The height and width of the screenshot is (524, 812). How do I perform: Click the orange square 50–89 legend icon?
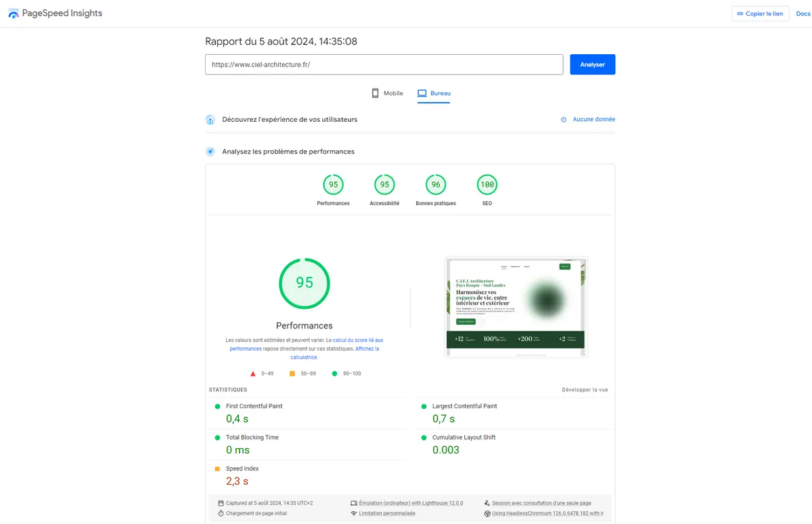pyautogui.click(x=292, y=373)
